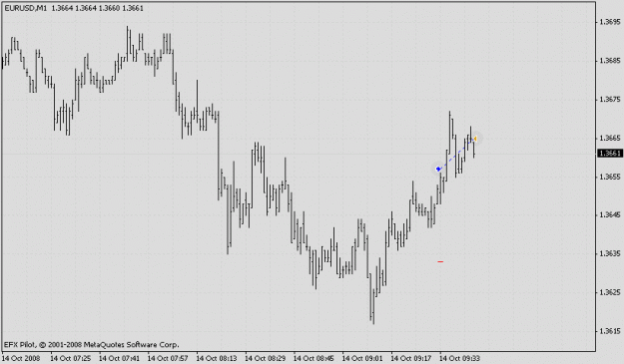Click time axis label 14 Oct 08:45
Viewport: 624px width, 364px height.
(313, 358)
